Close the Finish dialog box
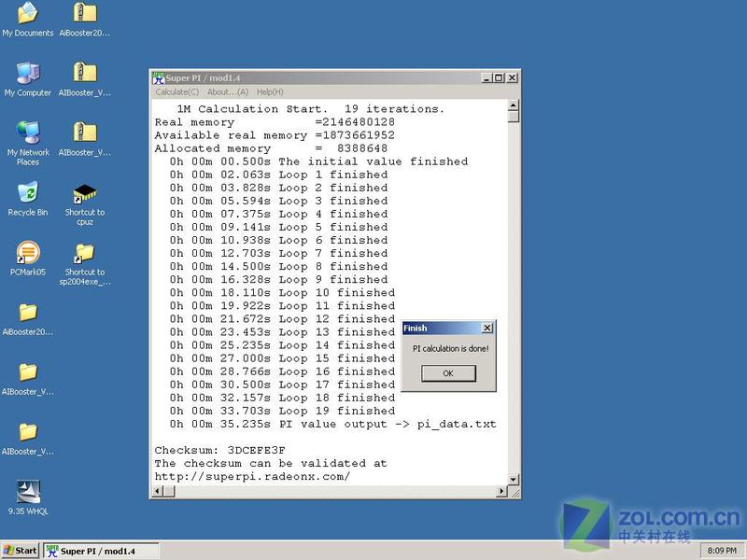The width and height of the screenshot is (747, 560). (486, 328)
